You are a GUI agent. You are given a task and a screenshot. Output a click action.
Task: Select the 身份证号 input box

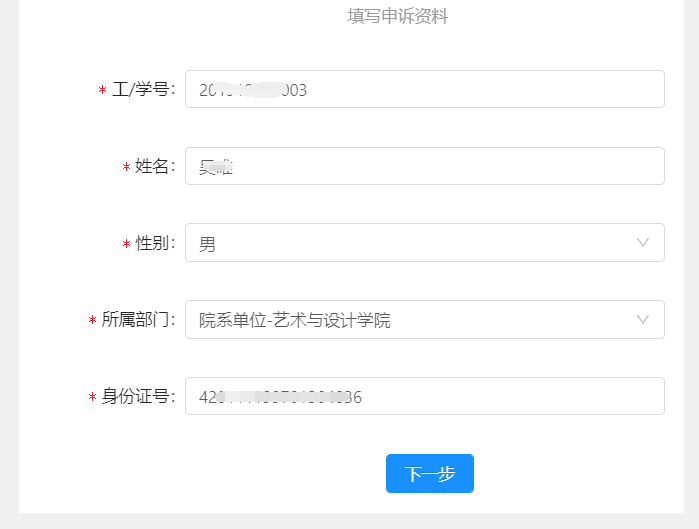tap(424, 396)
